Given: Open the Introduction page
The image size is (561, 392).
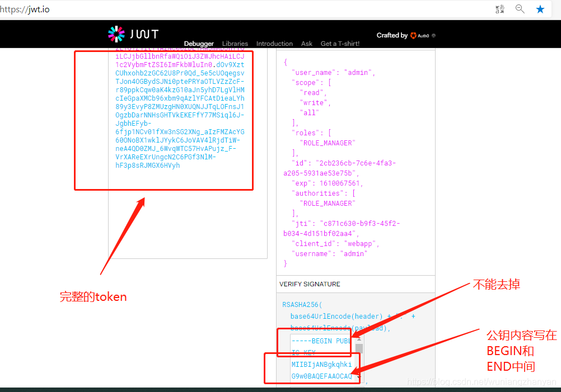Looking at the screenshot, I should [274, 44].
